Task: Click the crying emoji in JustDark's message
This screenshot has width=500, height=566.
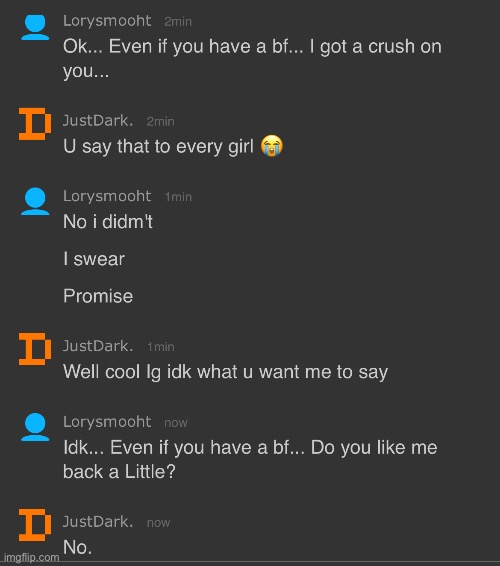Action: [x=272, y=146]
